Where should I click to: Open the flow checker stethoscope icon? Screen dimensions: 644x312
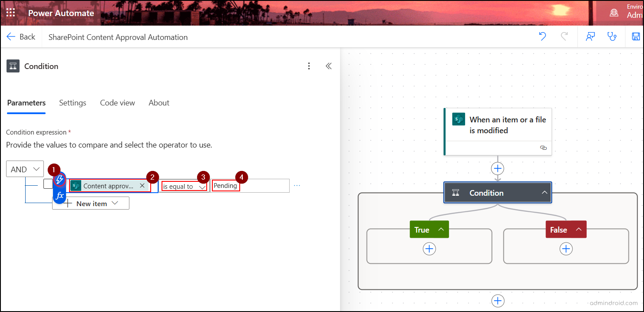[612, 37]
